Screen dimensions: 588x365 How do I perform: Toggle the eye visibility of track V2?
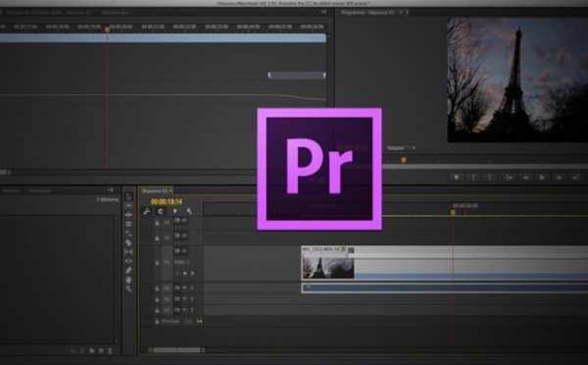(184, 235)
